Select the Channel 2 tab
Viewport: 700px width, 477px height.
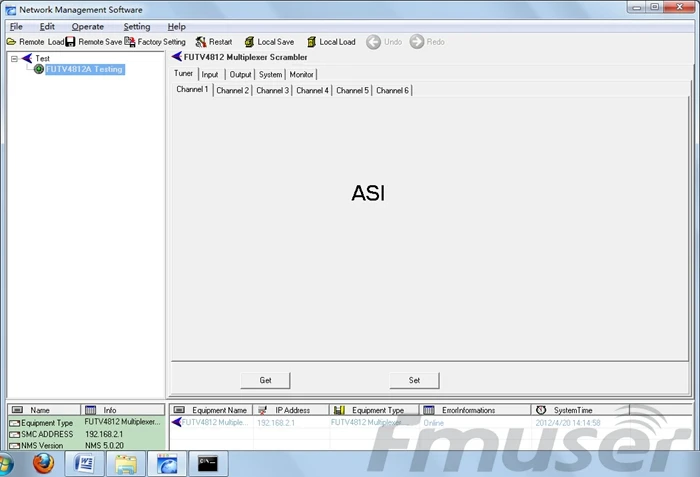(x=232, y=91)
